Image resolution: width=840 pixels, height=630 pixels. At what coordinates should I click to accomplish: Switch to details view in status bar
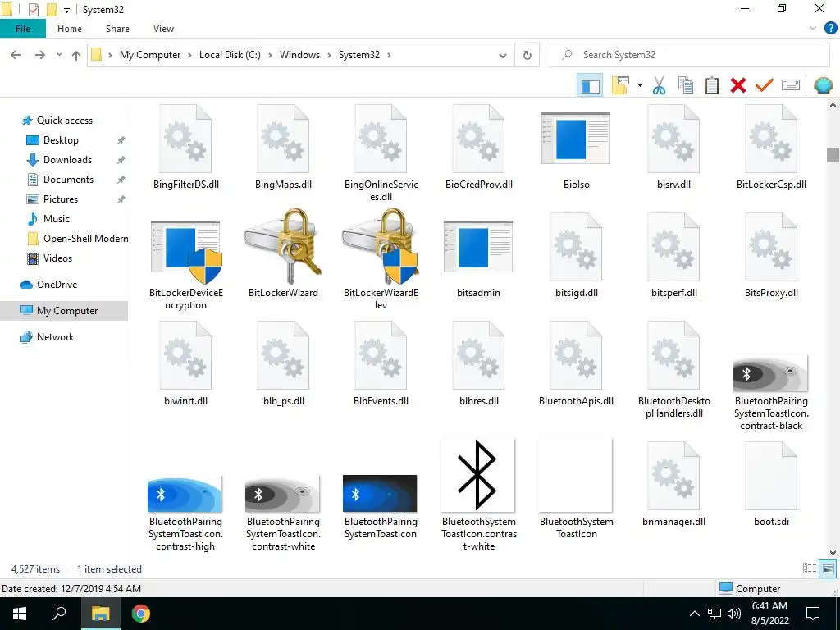(810, 569)
